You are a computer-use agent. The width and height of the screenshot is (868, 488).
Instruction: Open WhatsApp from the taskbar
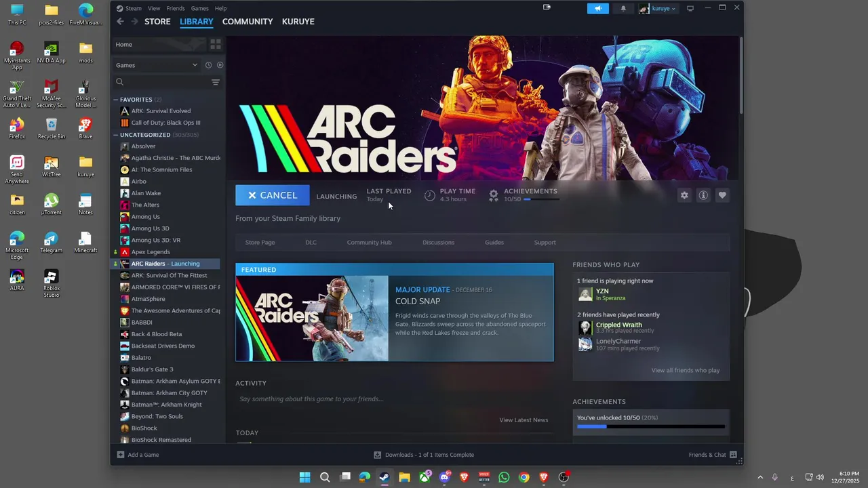click(x=504, y=477)
